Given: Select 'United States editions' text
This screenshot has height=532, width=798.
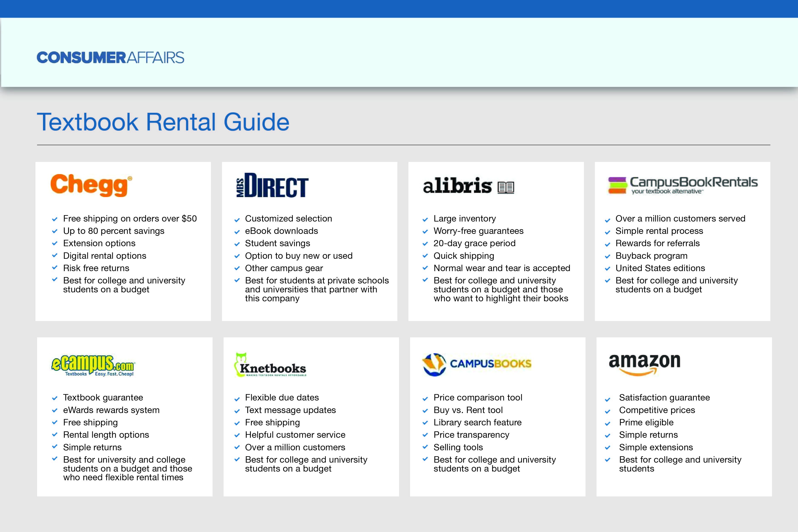Looking at the screenshot, I should 660,268.
